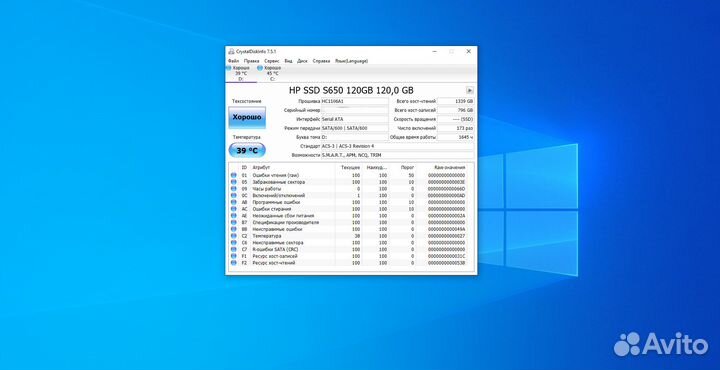Click the Текущее column header
The width and height of the screenshot is (720, 370).
[349, 168]
